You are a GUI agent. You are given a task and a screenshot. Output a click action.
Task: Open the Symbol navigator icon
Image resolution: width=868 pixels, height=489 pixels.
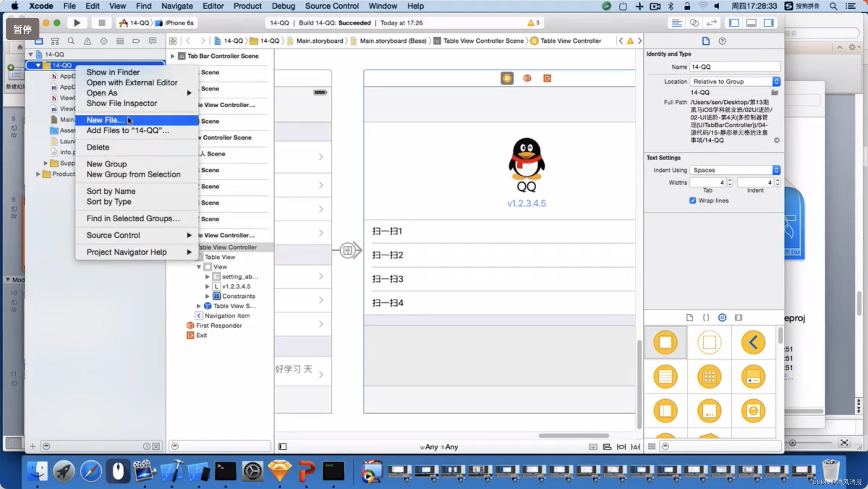(x=55, y=41)
